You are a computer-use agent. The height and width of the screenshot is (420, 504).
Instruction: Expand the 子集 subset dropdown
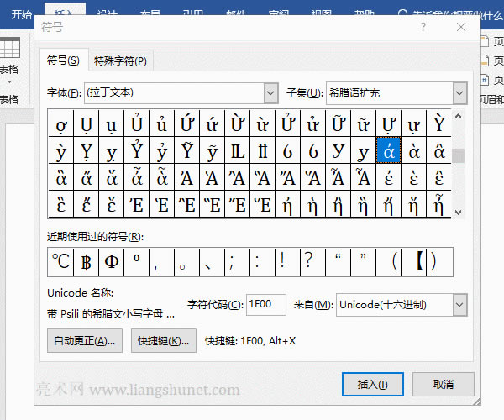click(459, 92)
